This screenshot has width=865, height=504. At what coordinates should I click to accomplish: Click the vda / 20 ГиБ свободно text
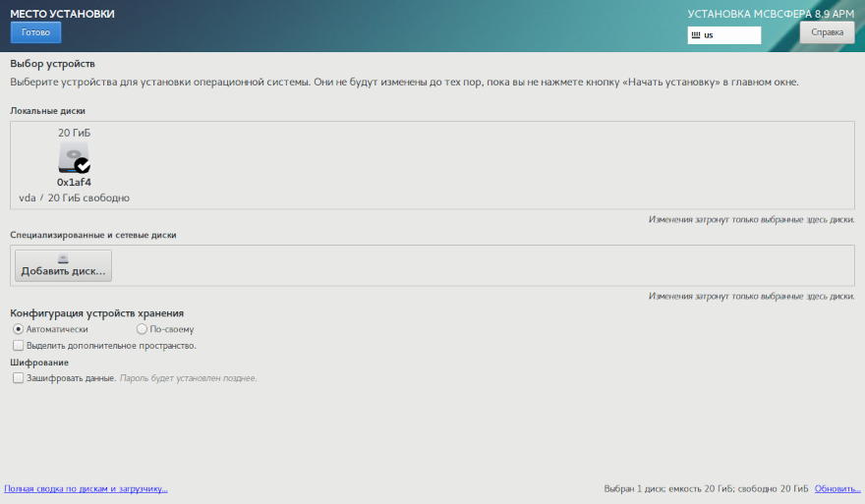coord(74,197)
